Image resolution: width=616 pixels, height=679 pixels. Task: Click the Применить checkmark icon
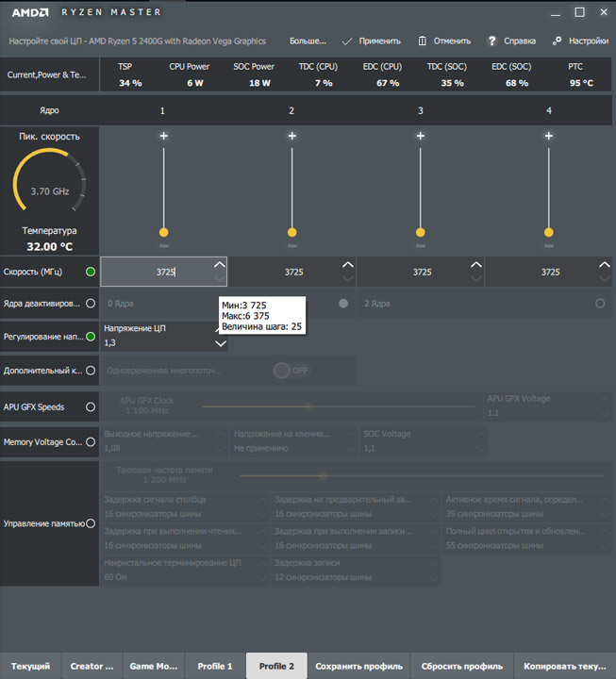[x=347, y=41]
